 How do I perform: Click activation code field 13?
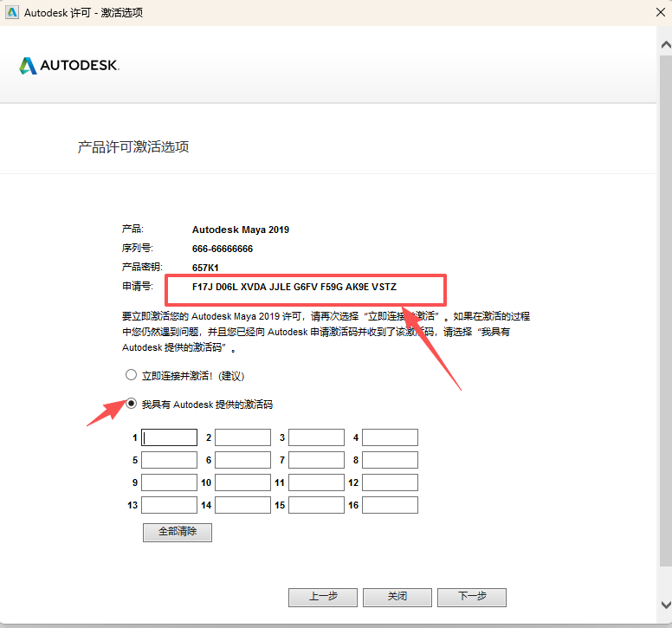169,505
